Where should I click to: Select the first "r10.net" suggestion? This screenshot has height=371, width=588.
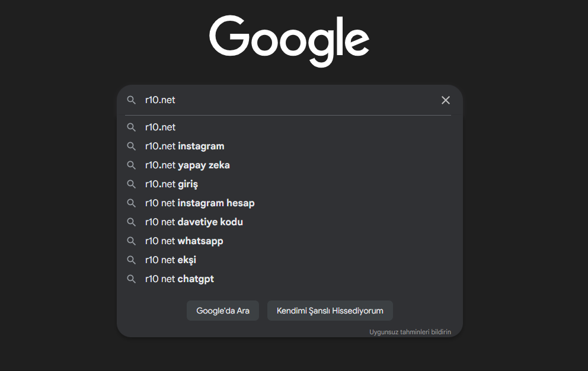pos(161,127)
